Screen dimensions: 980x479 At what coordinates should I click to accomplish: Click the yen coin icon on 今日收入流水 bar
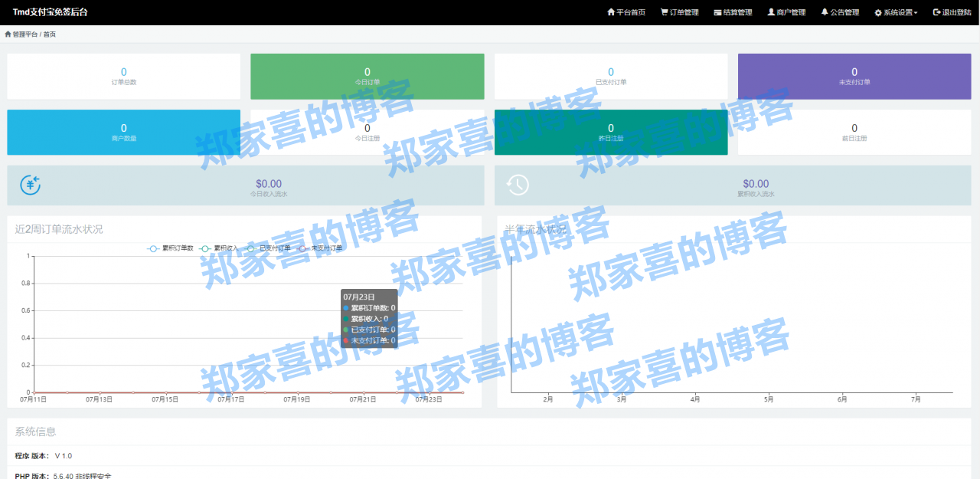(x=29, y=185)
